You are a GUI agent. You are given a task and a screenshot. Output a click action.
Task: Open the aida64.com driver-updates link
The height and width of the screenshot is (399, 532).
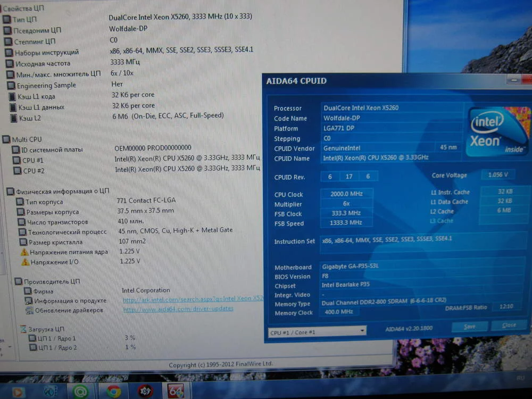coord(178,309)
